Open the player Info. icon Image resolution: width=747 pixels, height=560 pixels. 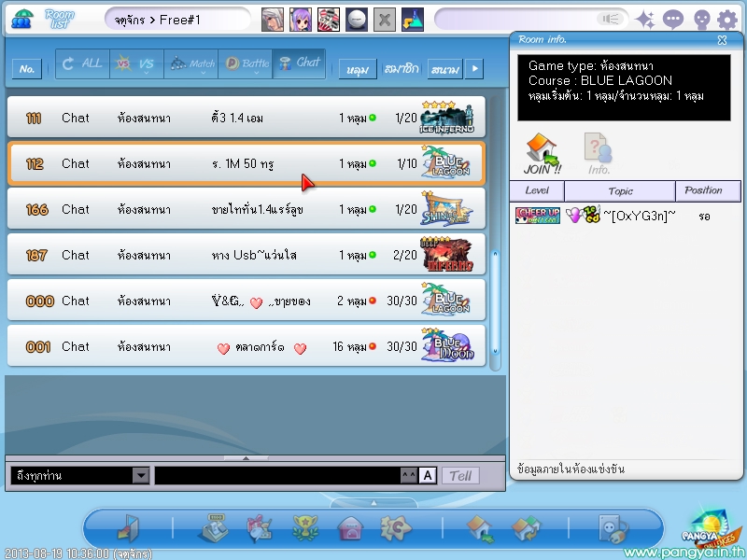point(599,154)
